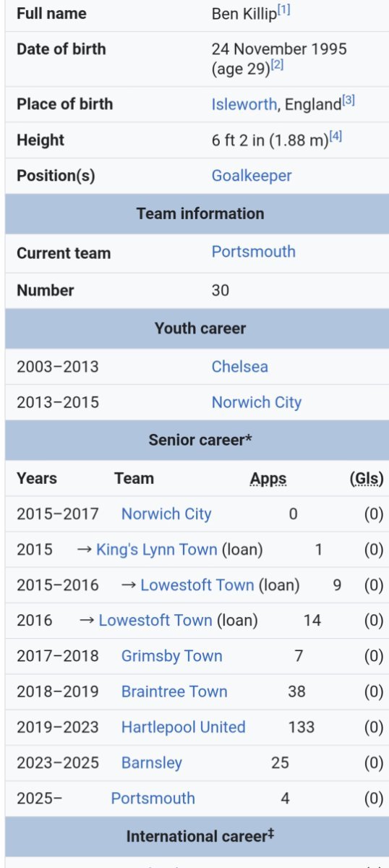This screenshot has width=389, height=868.
Task: Open the Braintree Town link
Action: coord(174,692)
